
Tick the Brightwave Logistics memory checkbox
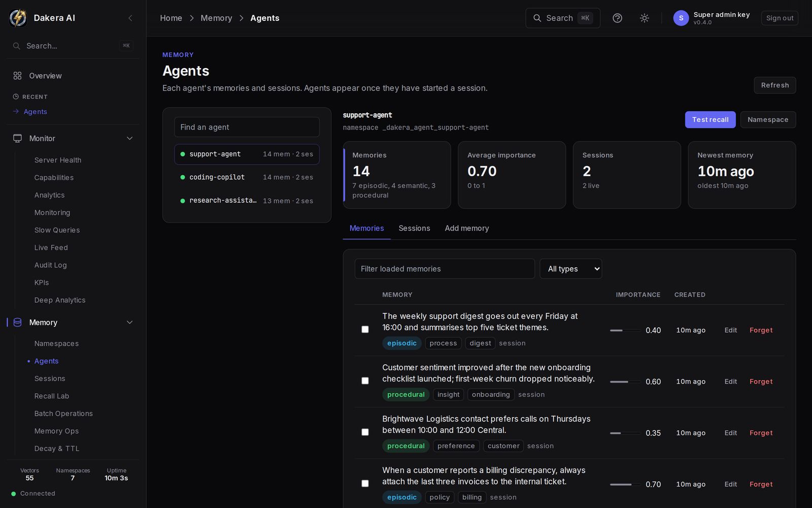pos(365,432)
